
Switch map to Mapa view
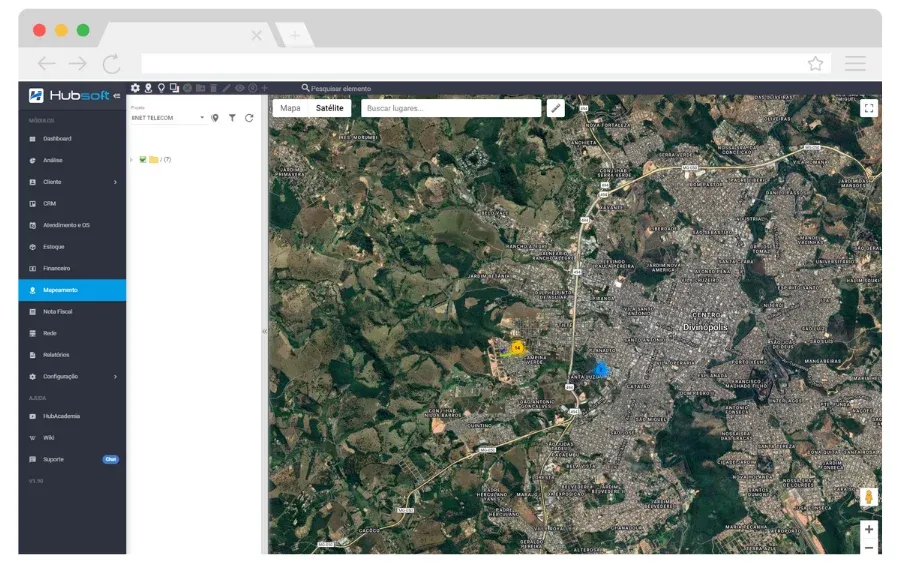tap(290, 108)
